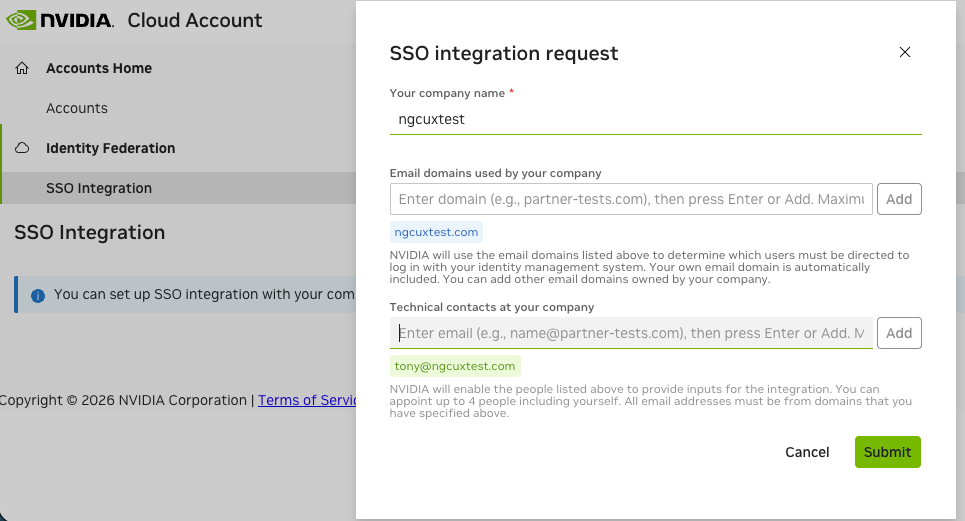Click the tony@ngcuxtest.com contact chip

click(x=455, y=366)
